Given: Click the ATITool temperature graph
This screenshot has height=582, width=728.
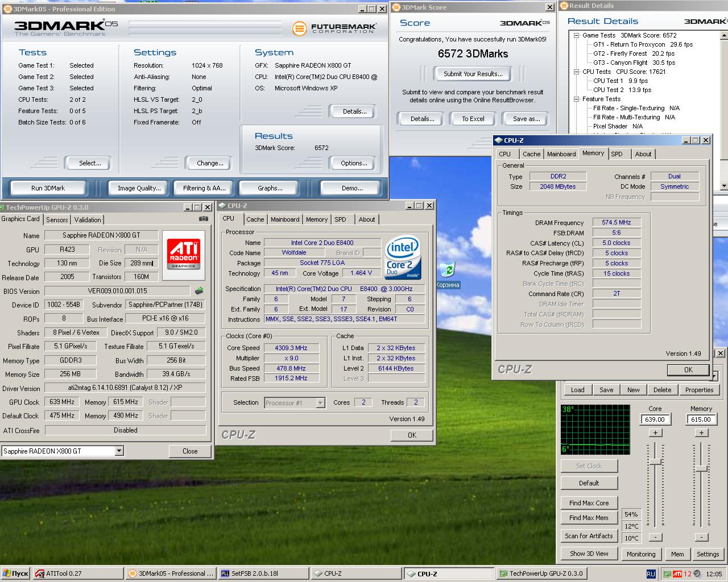Looking at the screenshot, I should pos(595,429).
